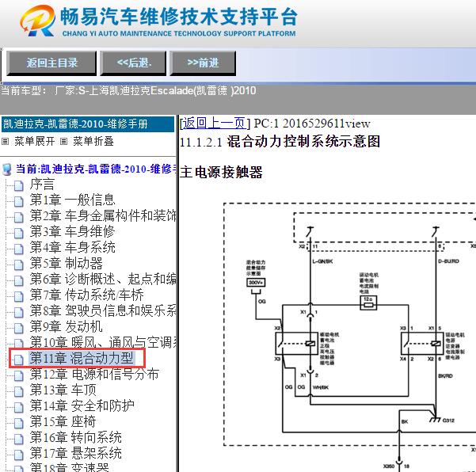
Task: Click the page icon beside 第15章
Action: [18, 423]
